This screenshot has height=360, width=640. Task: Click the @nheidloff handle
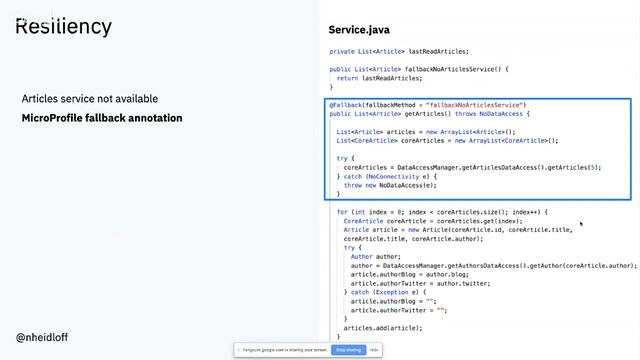pyautogui.click(x=42, y=338)
